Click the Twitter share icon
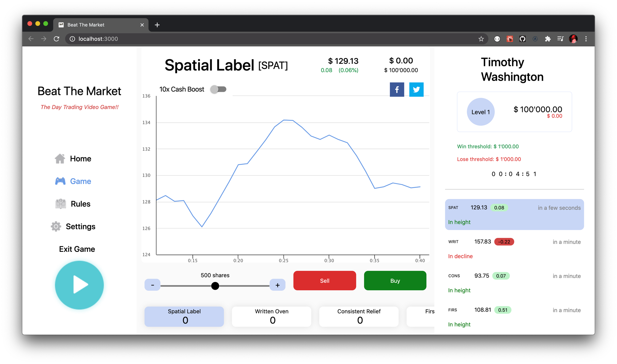The height and width of the screenshot is (364, 617). click(x=416, y=89)
